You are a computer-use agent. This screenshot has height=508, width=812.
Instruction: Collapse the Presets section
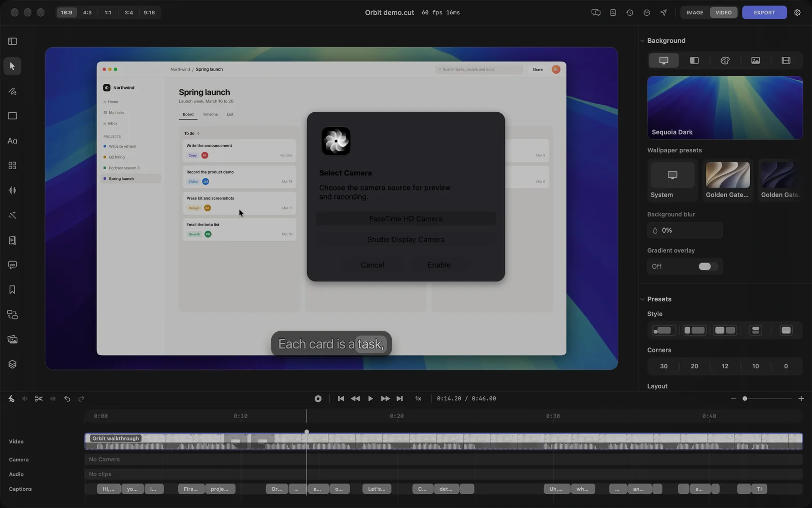[642, 299]
